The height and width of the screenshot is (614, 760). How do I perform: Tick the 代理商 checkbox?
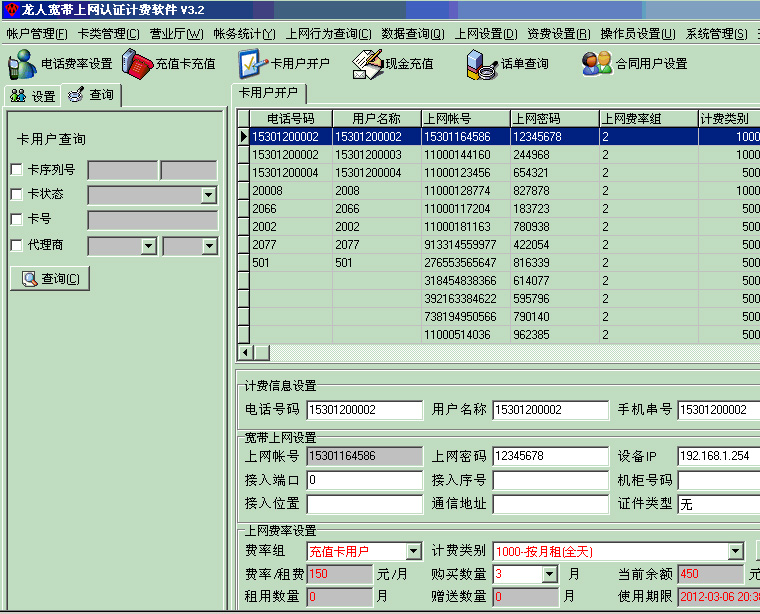pyautogui.click(x=16, y=245)
